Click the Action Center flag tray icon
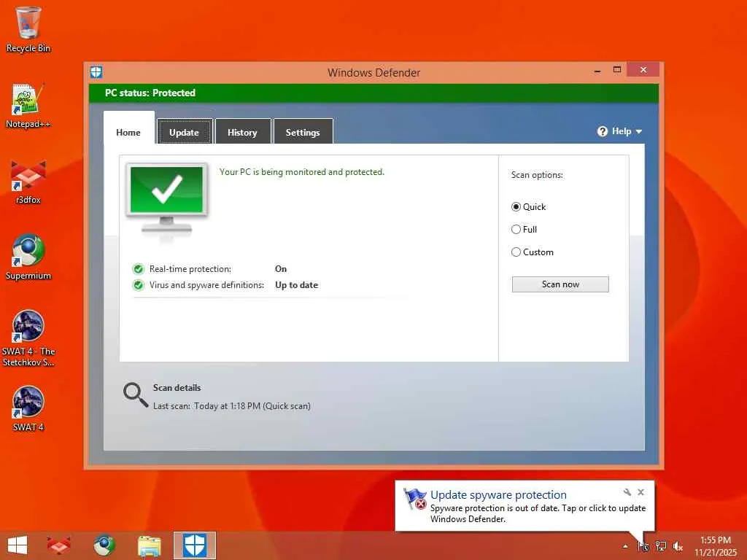 643,546
